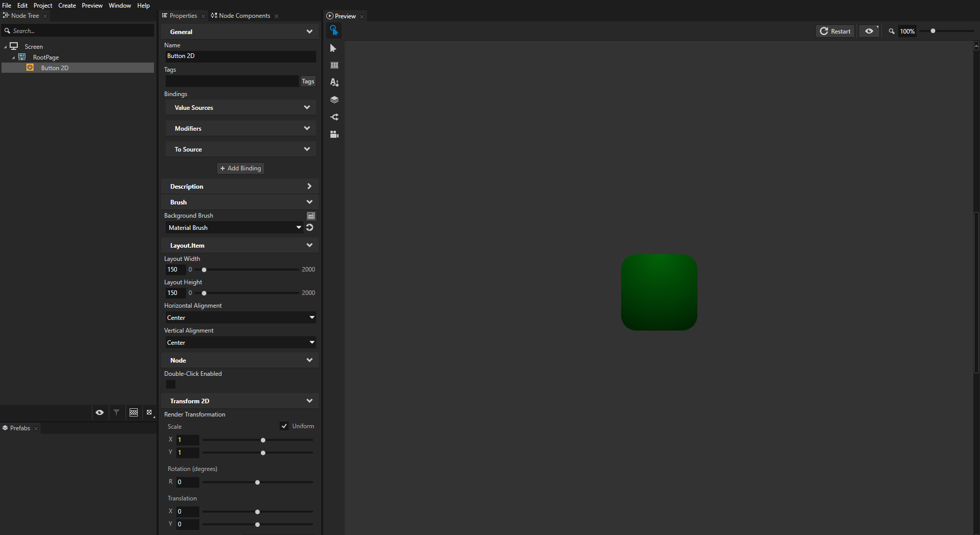Expand the Description section
Screen dimensions: 980x535
coord(309,186)
